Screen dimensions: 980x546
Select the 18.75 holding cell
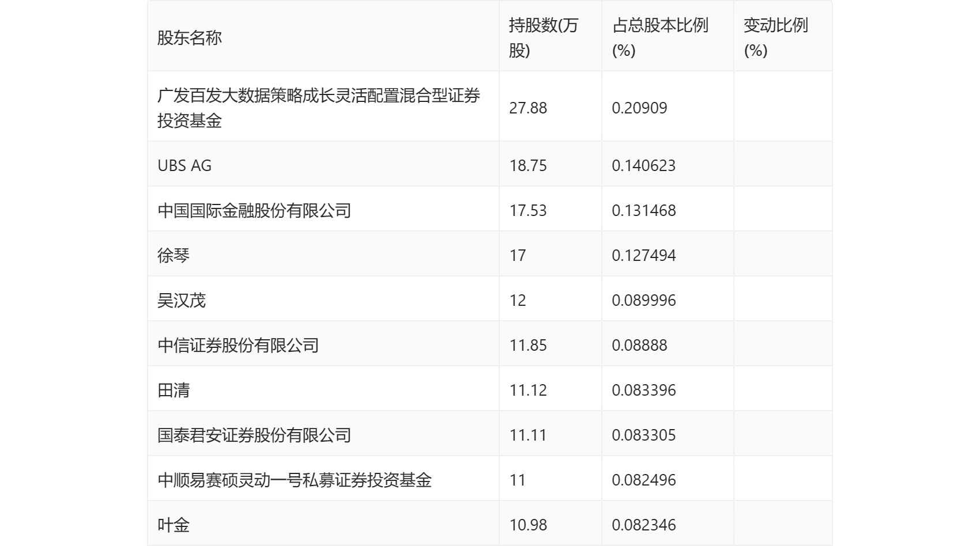(x=528, y=165)
